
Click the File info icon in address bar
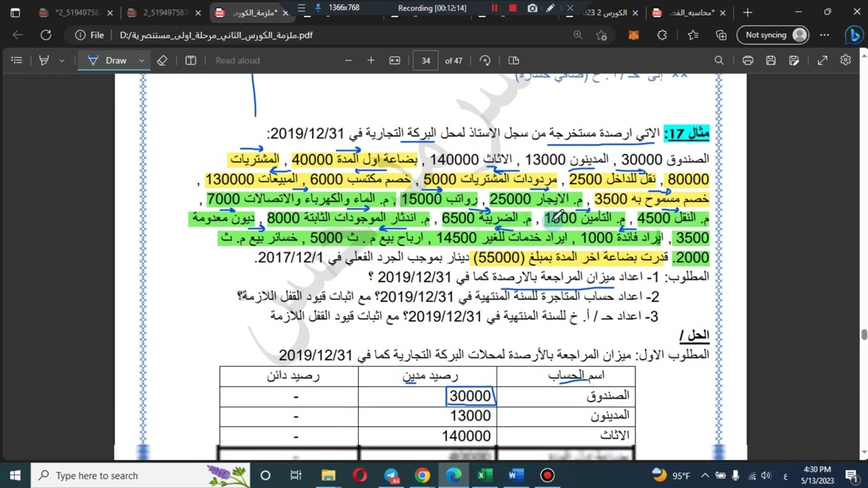pyautogui.click(x=81, y=35)
